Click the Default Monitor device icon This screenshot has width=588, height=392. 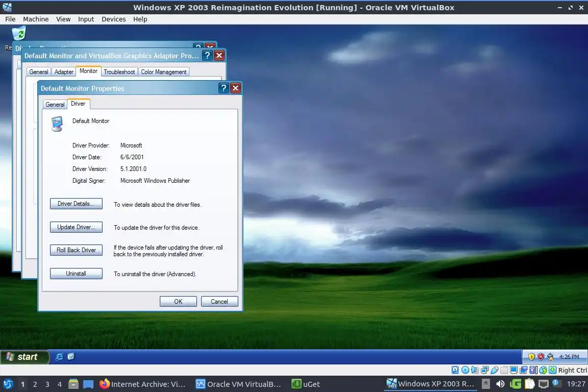pyautogui.click(x=57, y=124)
